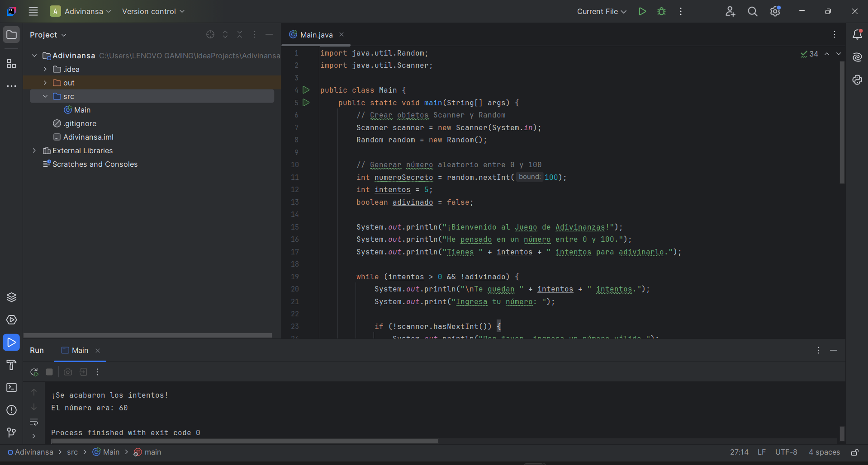Open Structure tool window icon

coord(11,64)
